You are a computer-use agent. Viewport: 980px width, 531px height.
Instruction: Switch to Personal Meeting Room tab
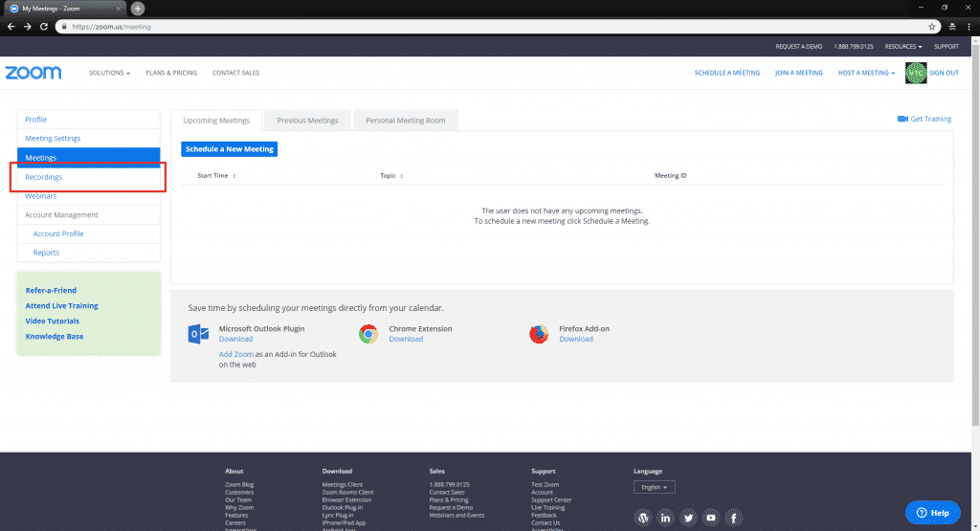406,121
